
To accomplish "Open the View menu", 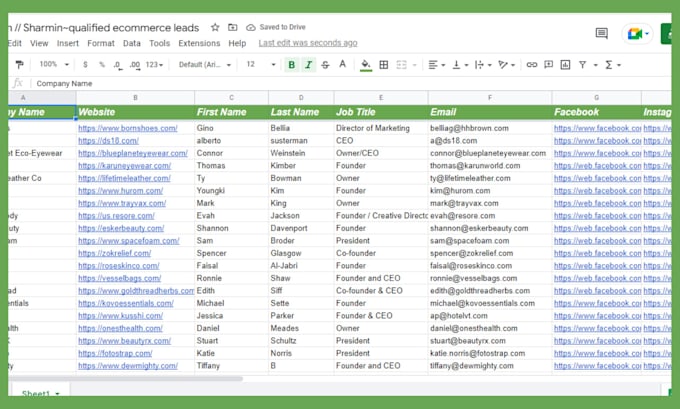I will pos(39,43).
